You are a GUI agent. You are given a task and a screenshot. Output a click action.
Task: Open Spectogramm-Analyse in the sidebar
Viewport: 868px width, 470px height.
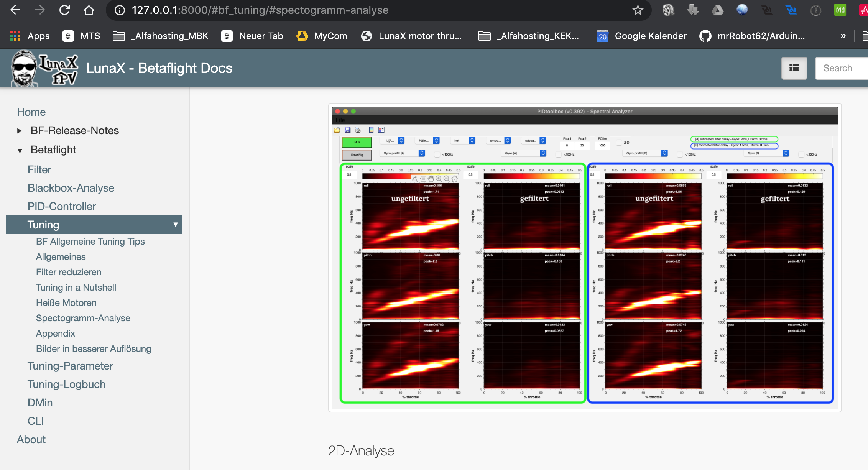[x=83, y=318]
